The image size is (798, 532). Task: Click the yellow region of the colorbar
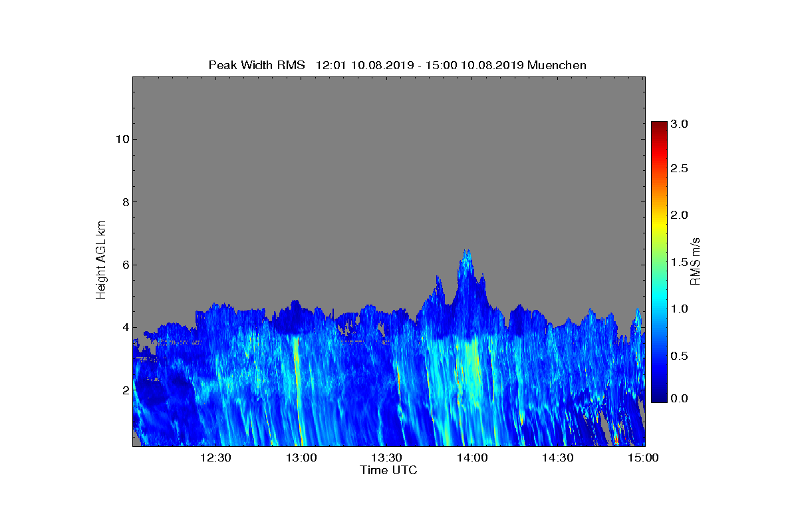pyautogui.click(x=659, y=225)
